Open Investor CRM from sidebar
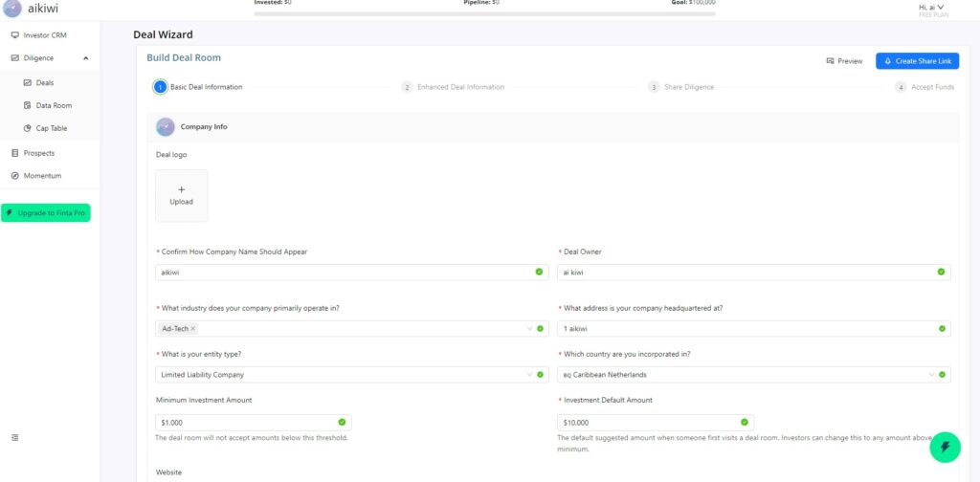 pyautogui.click(x=45, y=35)
